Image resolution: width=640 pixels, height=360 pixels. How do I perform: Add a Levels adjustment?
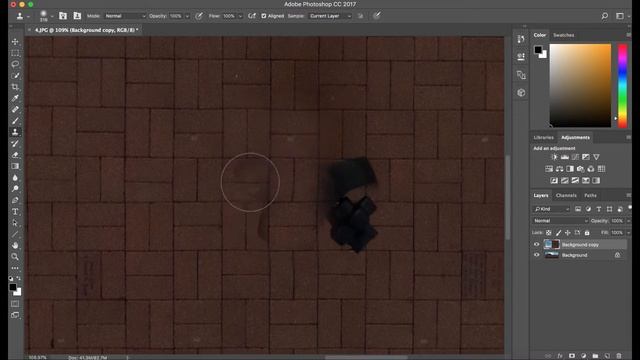[564, 157]
